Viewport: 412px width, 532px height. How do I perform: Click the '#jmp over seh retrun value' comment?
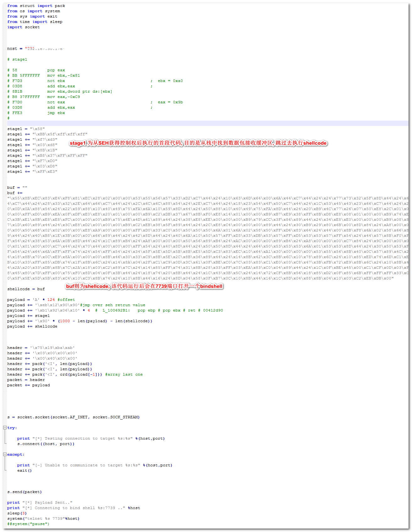point(113,305)
